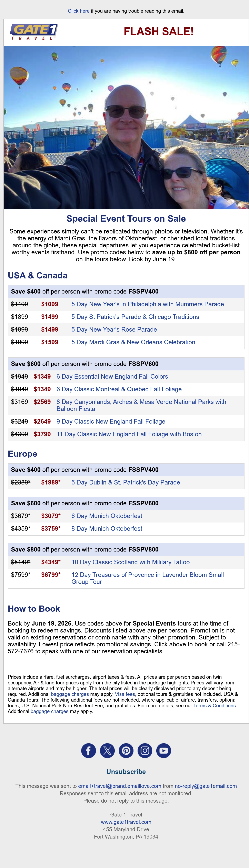
Task: Open the X (Twitter) social icon
Action: [x=107, y=750]
